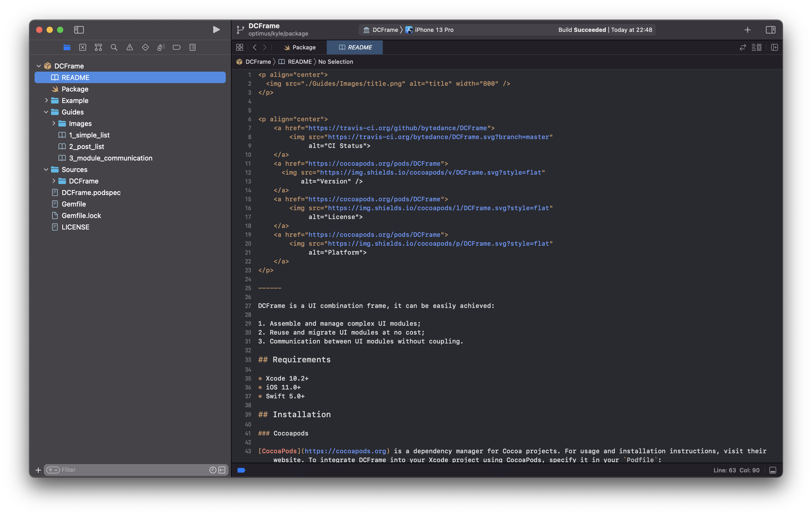Expand the Example folder
The image size is (812, 516).
[46, 100]
